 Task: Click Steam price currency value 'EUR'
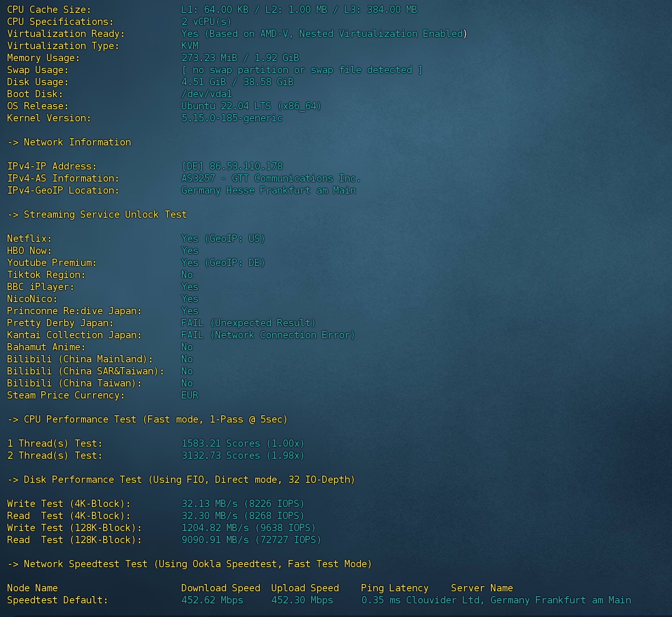tap(189, 395)
